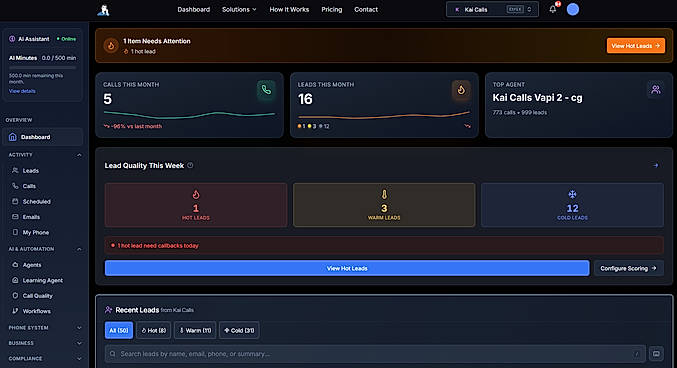Screen dimensions: 677x368
Task: Click the Leads sidebar icon
Action: [15, 170]
